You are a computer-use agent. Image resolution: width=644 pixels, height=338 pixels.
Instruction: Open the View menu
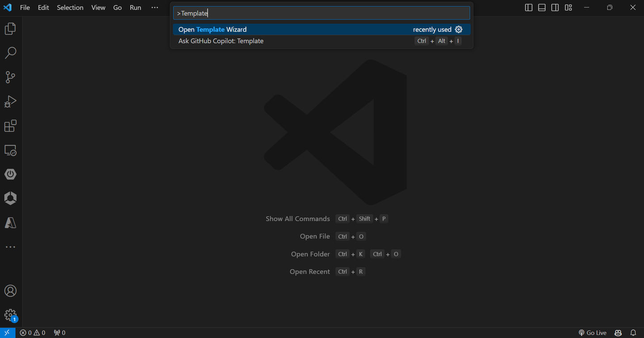98,8
